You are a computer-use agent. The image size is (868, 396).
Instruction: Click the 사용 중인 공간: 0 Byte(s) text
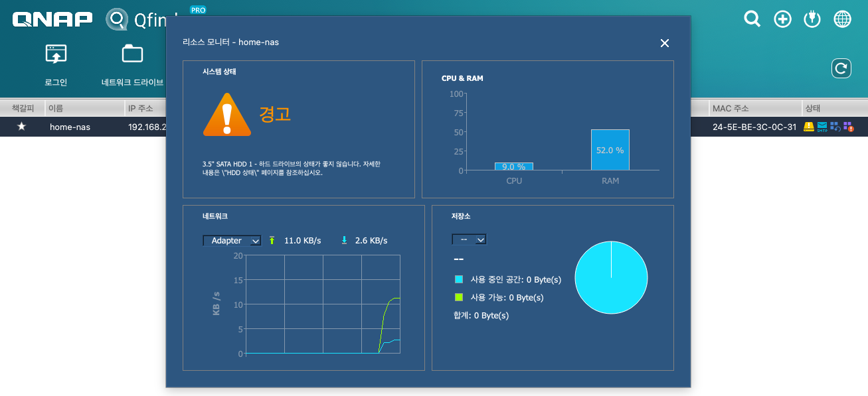tap(516, 280)
